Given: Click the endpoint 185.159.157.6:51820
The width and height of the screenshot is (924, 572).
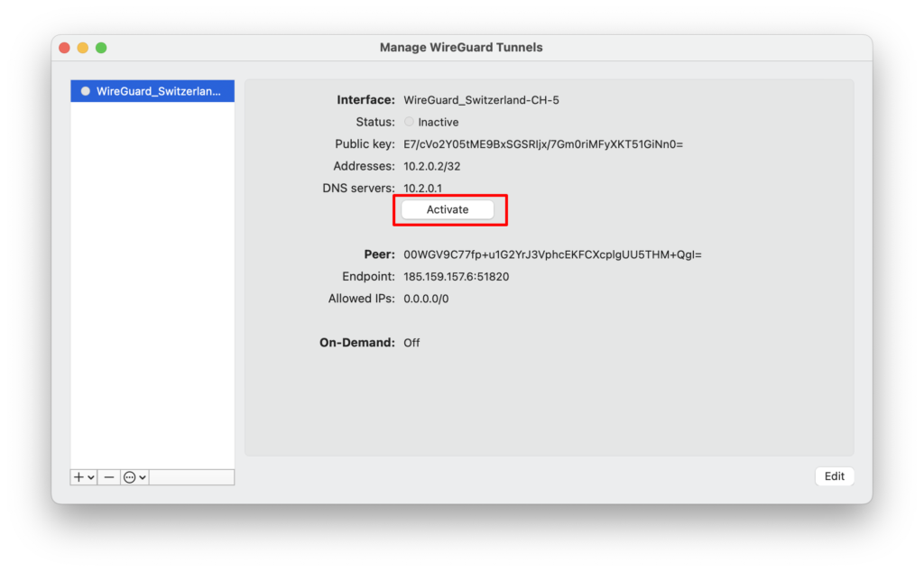Looking at the screenshot, I should tap(456, 277).
